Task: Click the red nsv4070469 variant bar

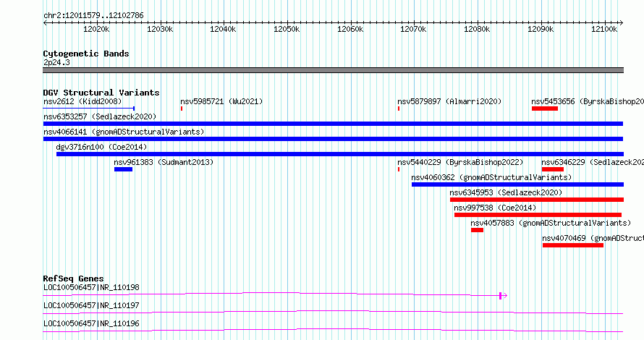Action: [573, 245]
